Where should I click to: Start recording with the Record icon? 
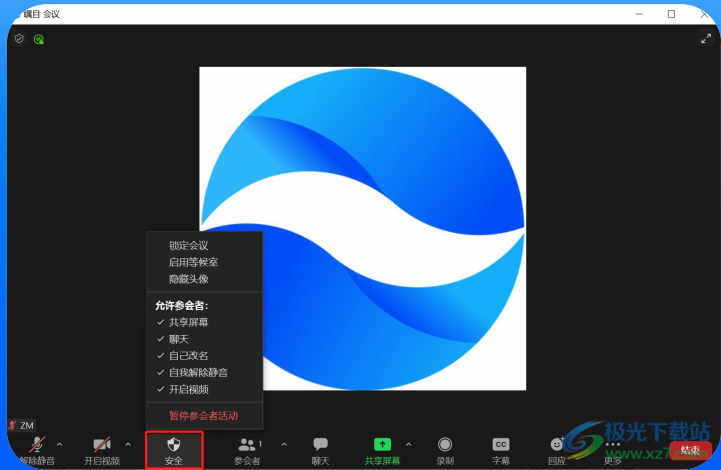445,444
